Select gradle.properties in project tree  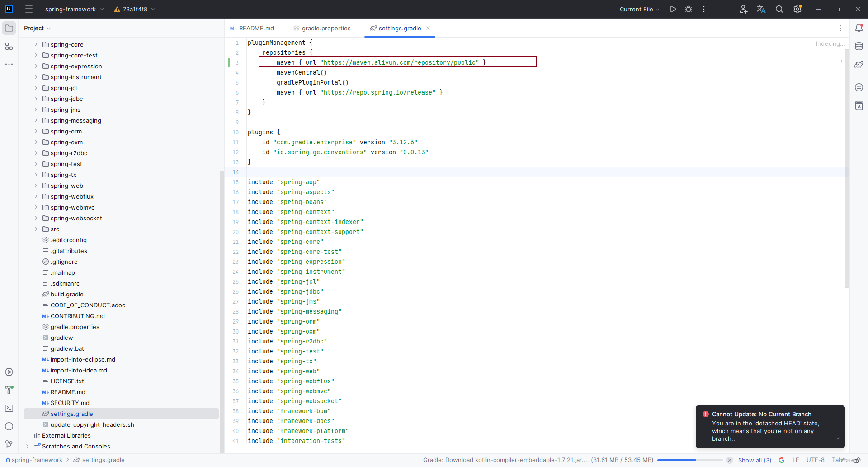coord(75,327)
